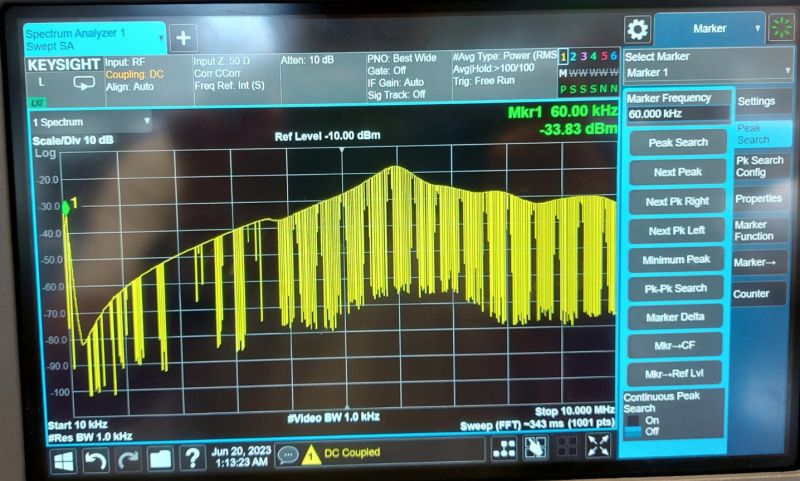Click the Scale/Div 10 dB annotation
This screenshot has width=800, height=481.
point(73,141)
